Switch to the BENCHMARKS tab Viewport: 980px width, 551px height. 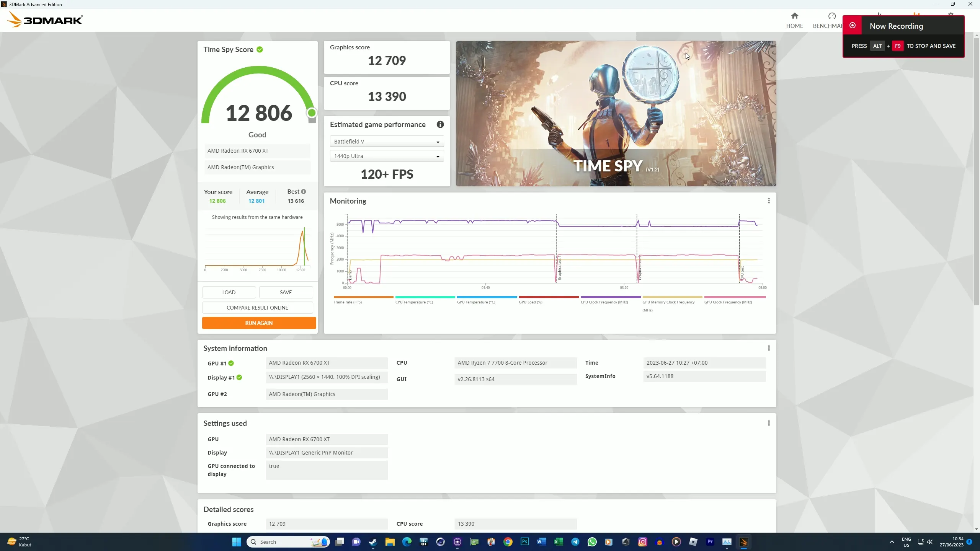(828, 20)
